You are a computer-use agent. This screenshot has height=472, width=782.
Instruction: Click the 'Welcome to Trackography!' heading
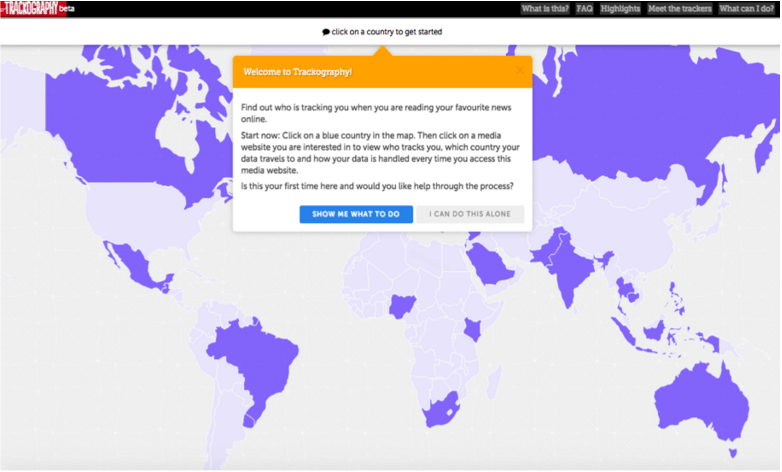[298, 72]
